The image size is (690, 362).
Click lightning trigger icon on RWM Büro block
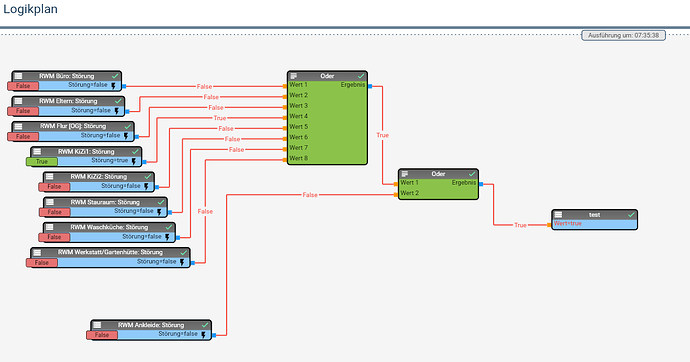pyautogui.click(x=114, y=86)
